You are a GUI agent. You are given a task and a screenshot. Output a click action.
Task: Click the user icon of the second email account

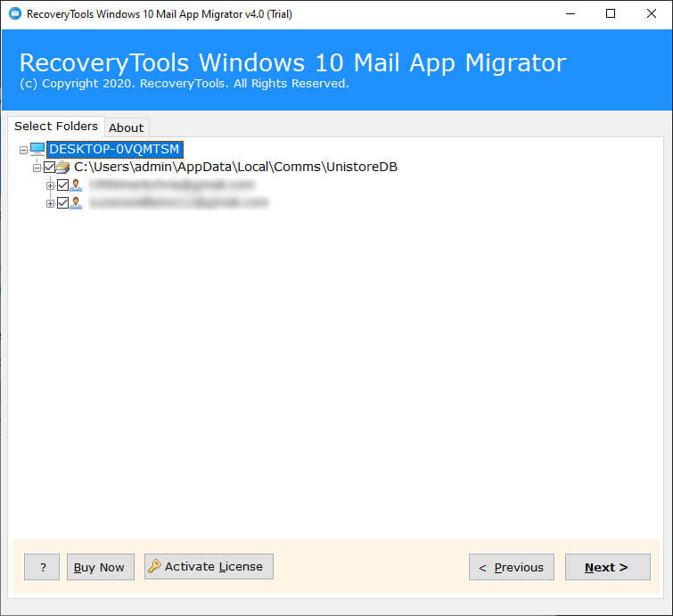coord(76,203)
